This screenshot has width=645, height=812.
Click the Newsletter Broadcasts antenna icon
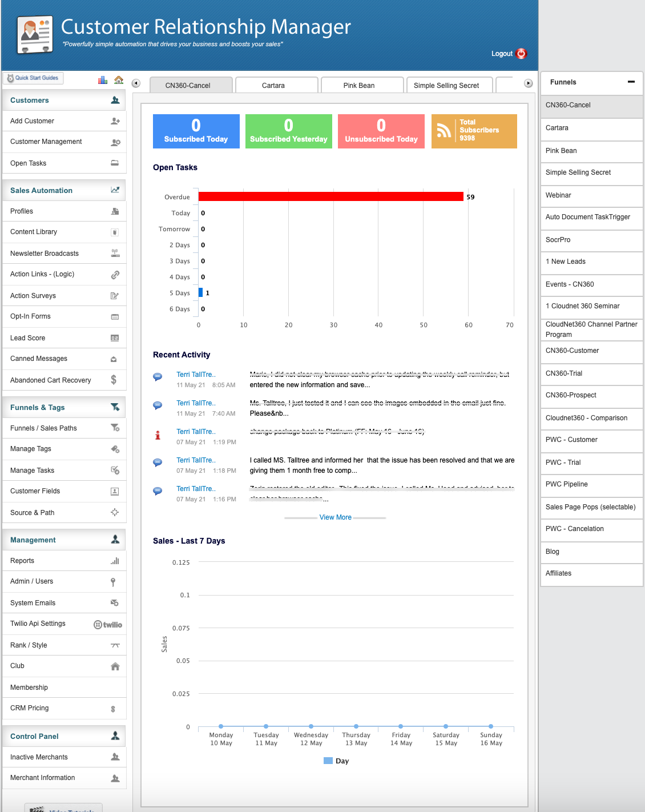[115, 253]
